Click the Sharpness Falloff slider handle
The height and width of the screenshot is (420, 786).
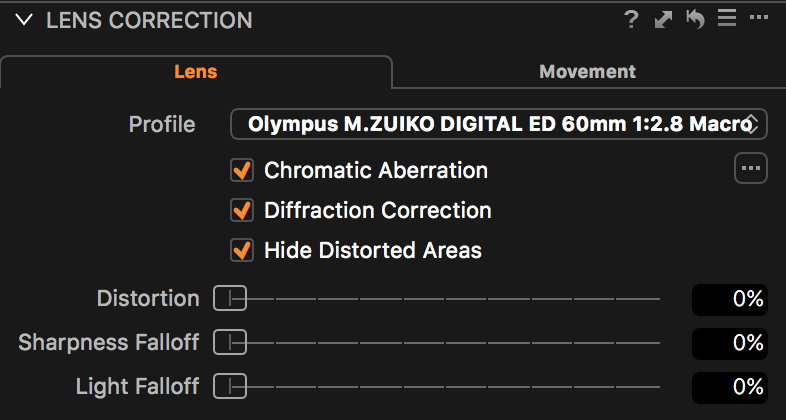tap(229, 342)
